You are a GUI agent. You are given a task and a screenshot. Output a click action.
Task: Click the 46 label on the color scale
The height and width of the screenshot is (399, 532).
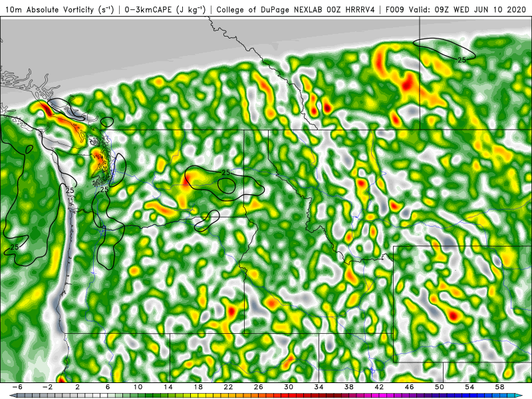tap(409, 387)
